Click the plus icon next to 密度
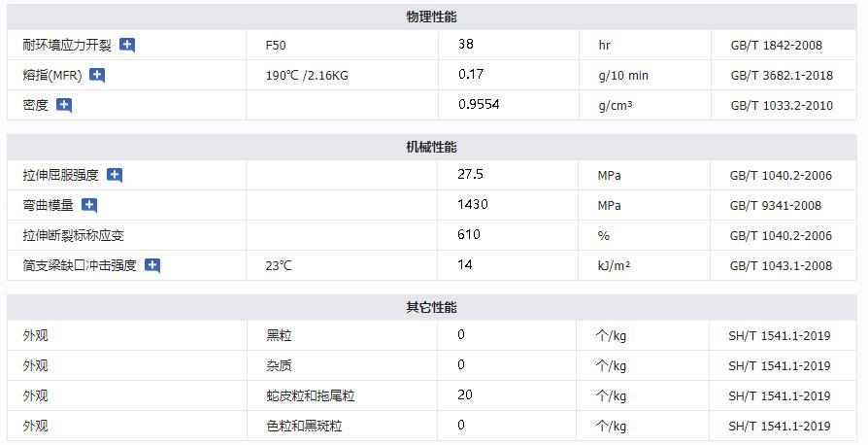 64,105
